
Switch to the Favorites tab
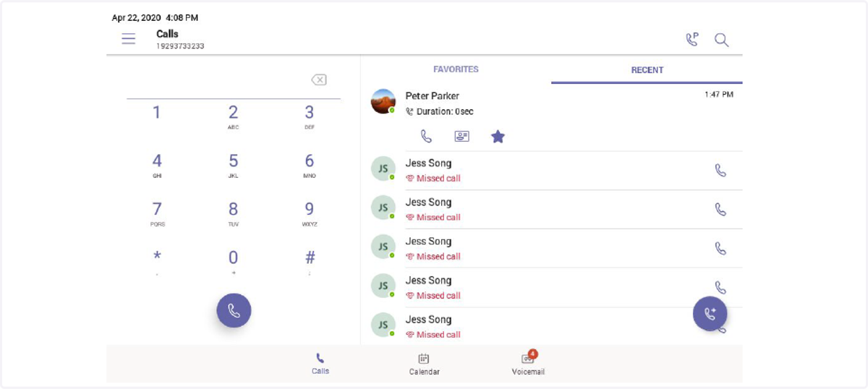pos(456,69)
